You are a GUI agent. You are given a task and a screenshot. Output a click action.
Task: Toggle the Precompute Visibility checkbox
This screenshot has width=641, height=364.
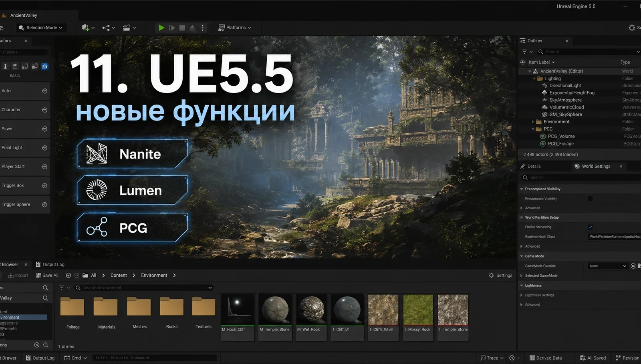coord(590,199)
